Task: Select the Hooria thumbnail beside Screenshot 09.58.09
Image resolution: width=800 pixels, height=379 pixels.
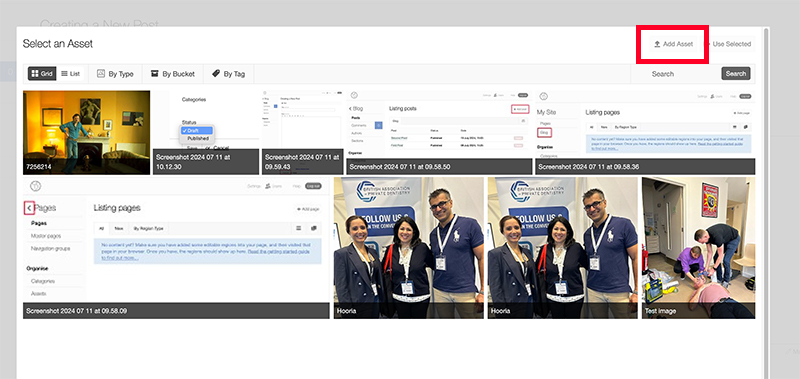Action: coord(409,248)
